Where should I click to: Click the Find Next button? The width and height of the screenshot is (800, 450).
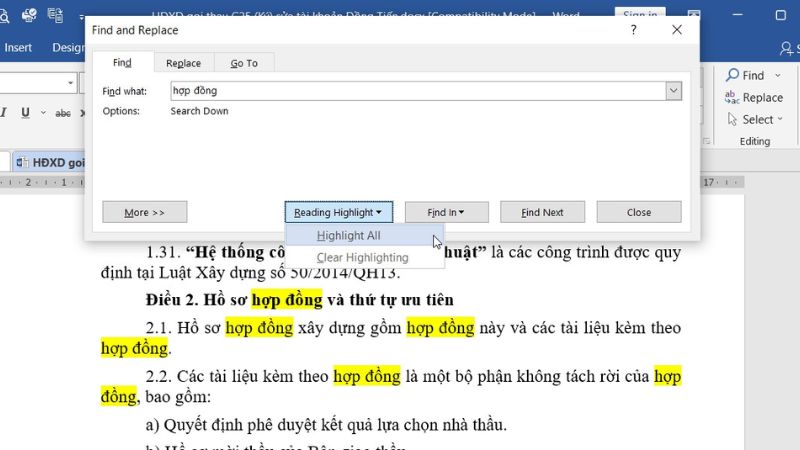542,212
